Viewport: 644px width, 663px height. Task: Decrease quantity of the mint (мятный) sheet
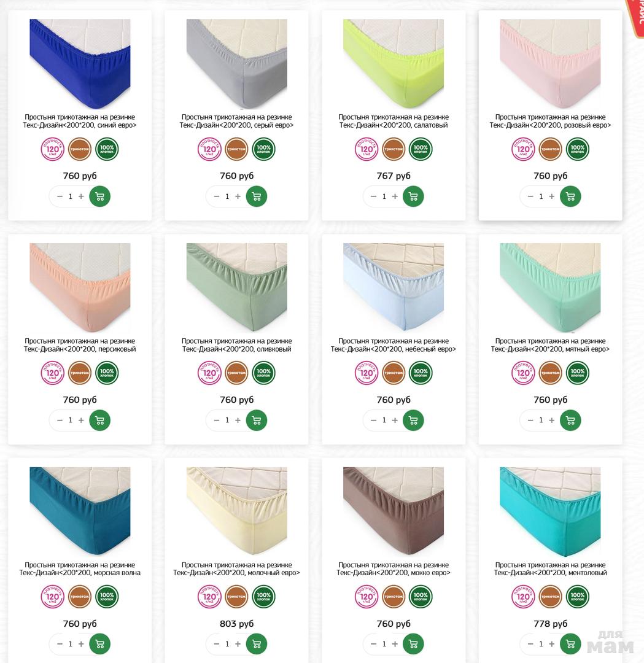coord(530,421)
